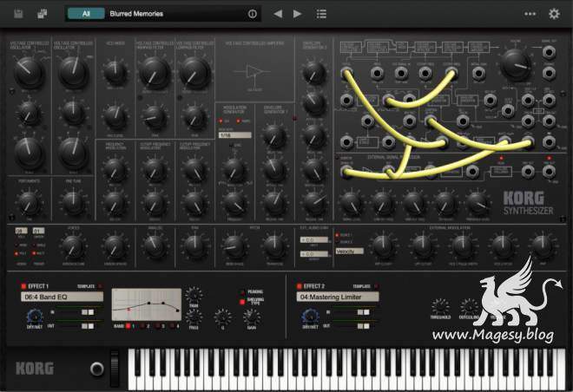Toggle the Effect 2 power LED

click(x=299, y=286)
